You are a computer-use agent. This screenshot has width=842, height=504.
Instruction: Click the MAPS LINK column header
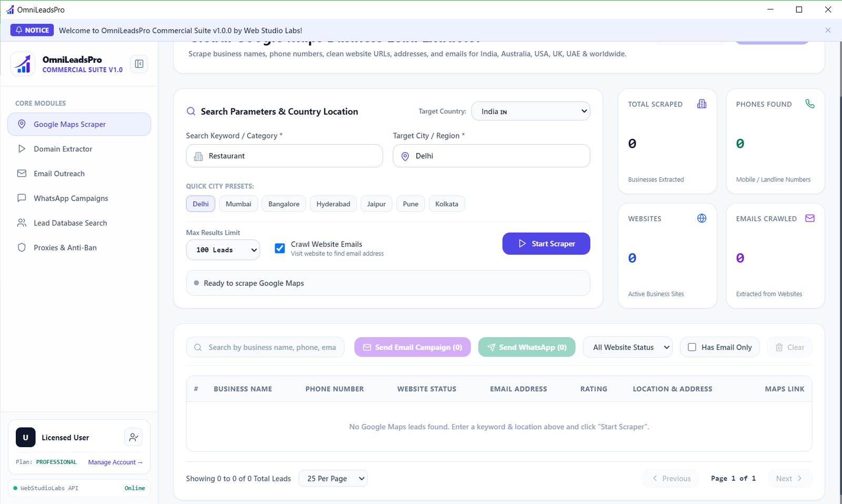click(x=785, y=389)
